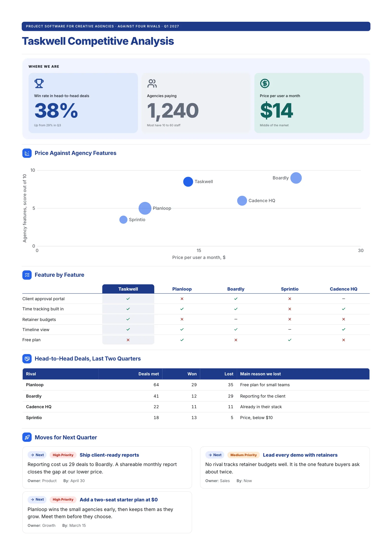Click High Priority badge on the two-seat starter plan card
Viewport: 392px width, 555px height.
click(63, 499)
